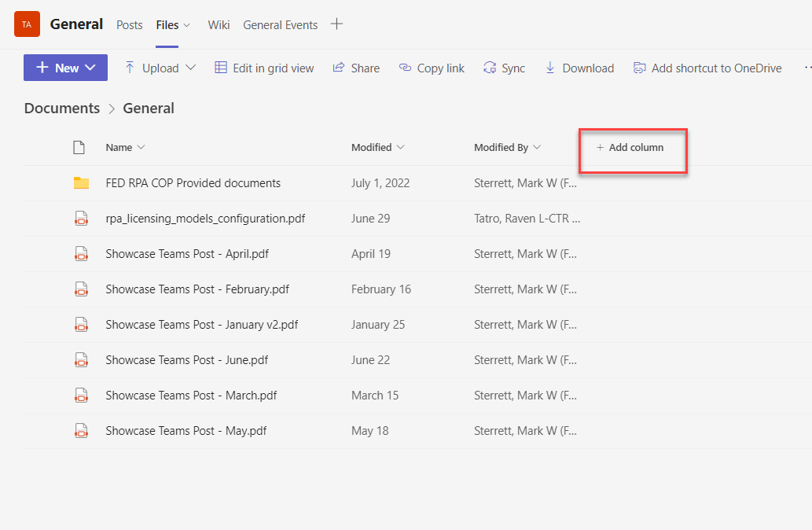
Task: Click the file type column header icon
Action: 79,147
